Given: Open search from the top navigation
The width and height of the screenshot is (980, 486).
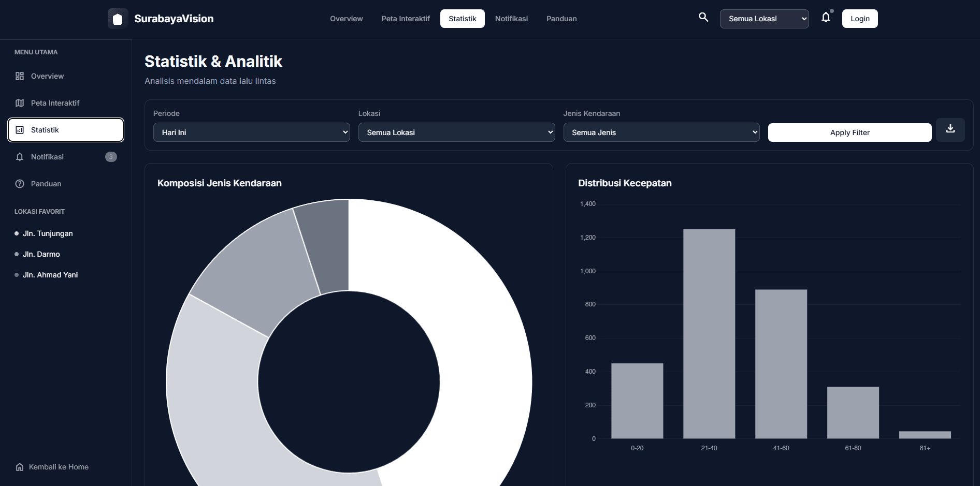Looking at the screenshot, I should pyautogui.click(x=703, y=17).
